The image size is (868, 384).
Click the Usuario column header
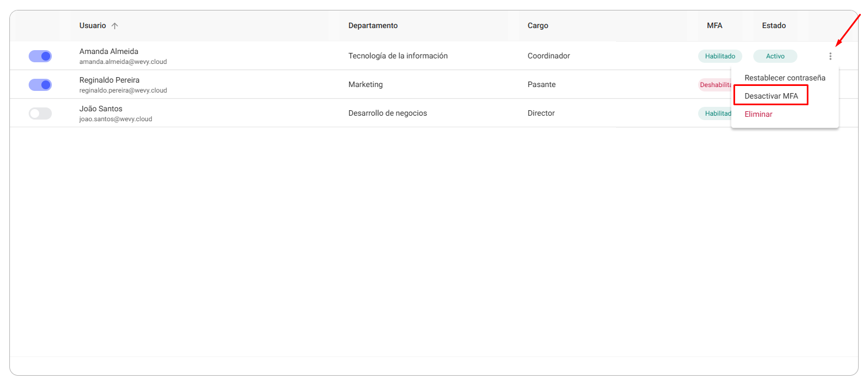93,26
